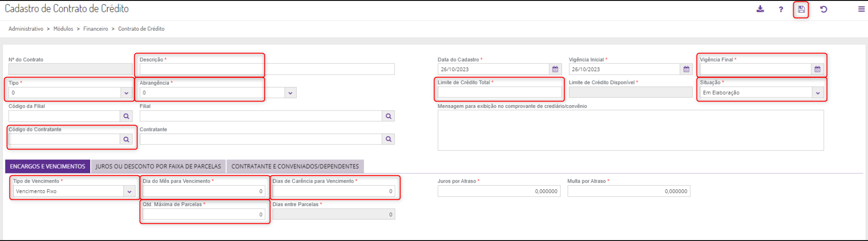Open the Tipo de Vencimento dropdown
The image size is (868, 241).
point(129,192)
